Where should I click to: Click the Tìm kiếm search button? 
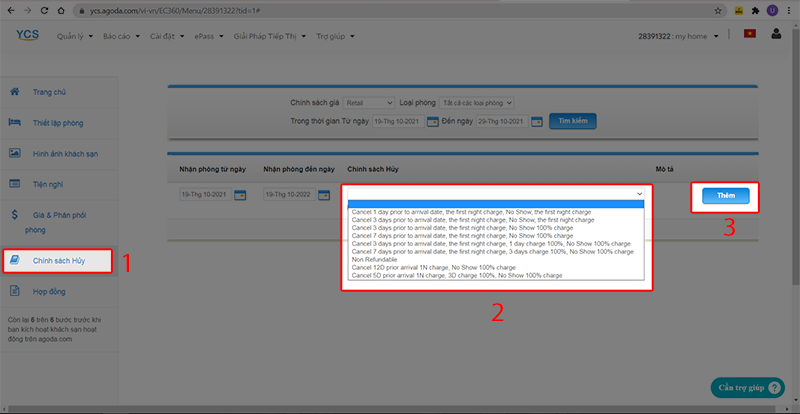571,121
